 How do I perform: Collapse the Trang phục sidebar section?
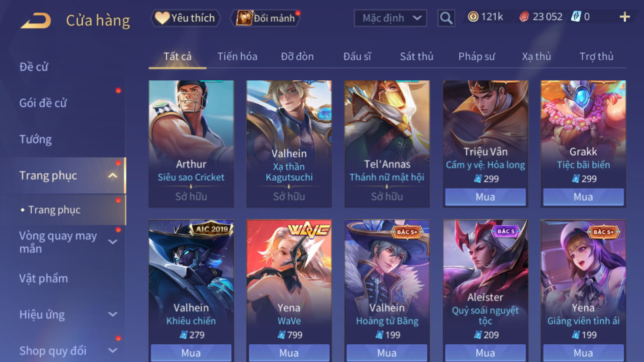click(x=113, y=175)
